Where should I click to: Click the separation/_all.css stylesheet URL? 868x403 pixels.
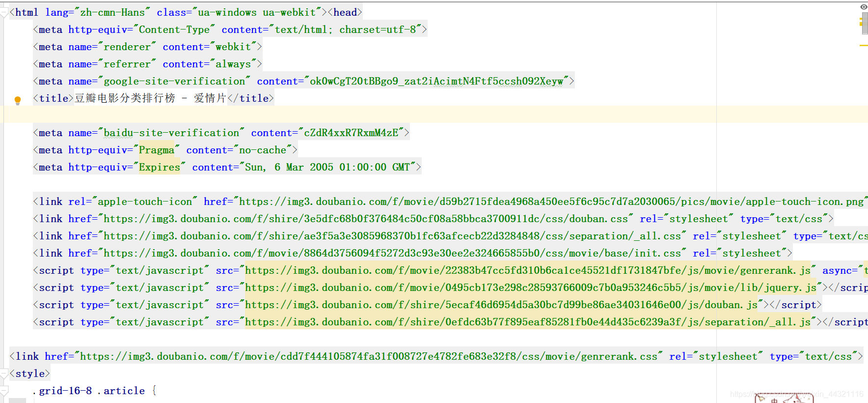pos(392,236)
